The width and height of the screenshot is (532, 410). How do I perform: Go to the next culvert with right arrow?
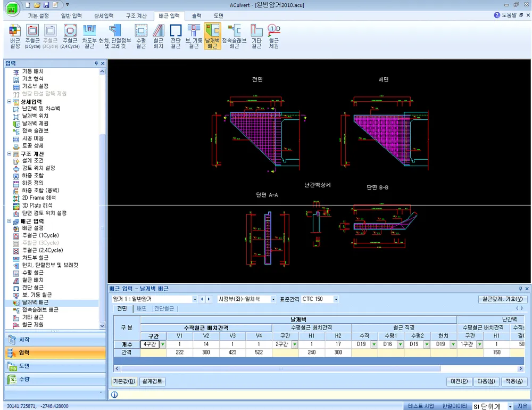coord(209,299)
